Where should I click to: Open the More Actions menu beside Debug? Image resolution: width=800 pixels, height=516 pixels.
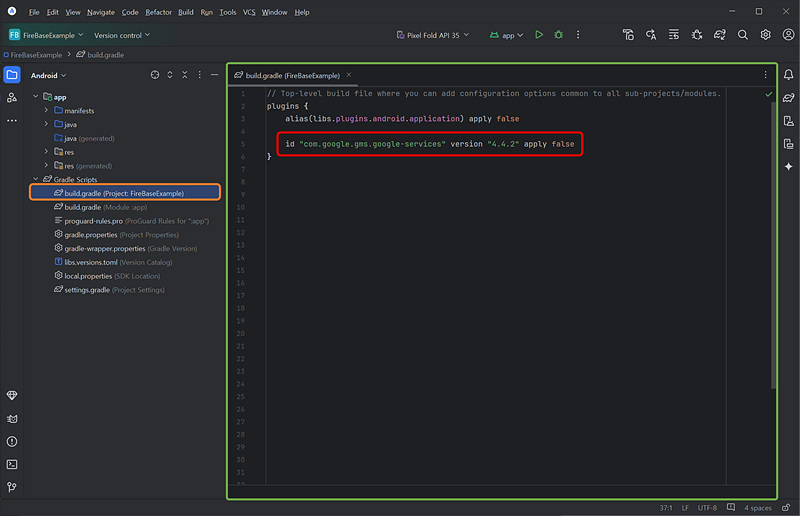578,35
